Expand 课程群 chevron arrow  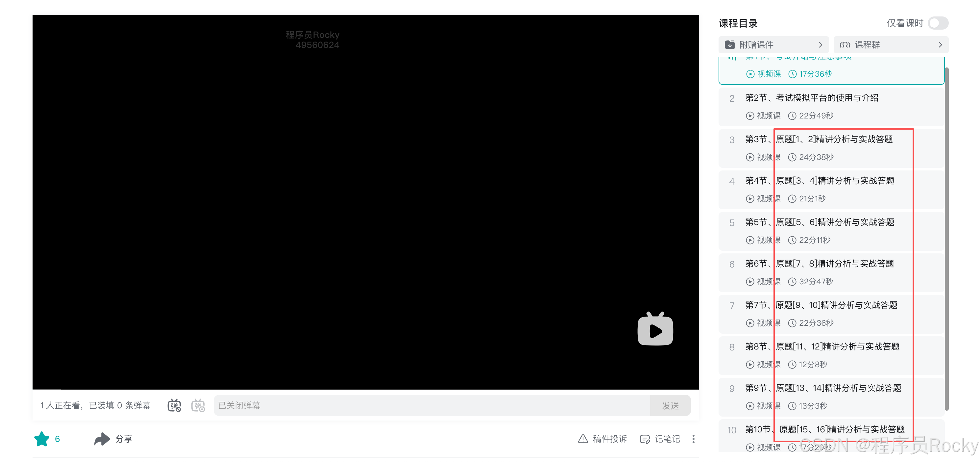[940, 44]
